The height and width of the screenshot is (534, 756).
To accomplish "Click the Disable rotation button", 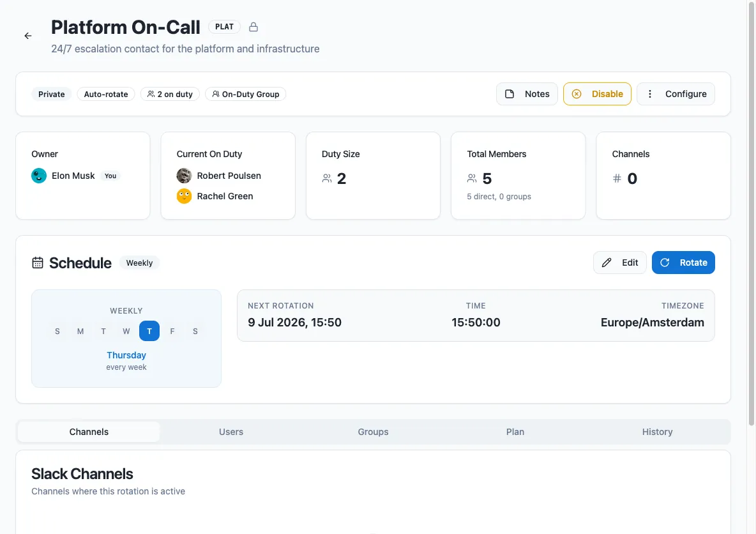I will pos(597,94).
